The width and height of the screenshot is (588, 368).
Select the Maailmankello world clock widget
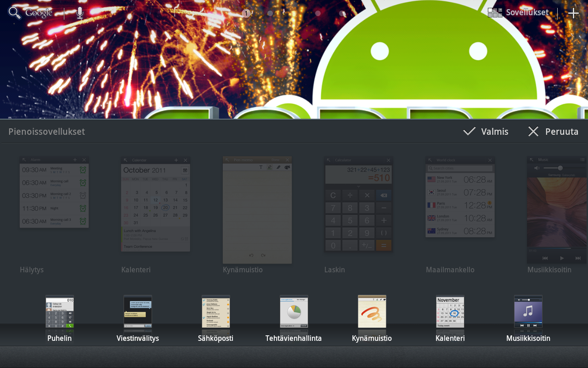460,197
